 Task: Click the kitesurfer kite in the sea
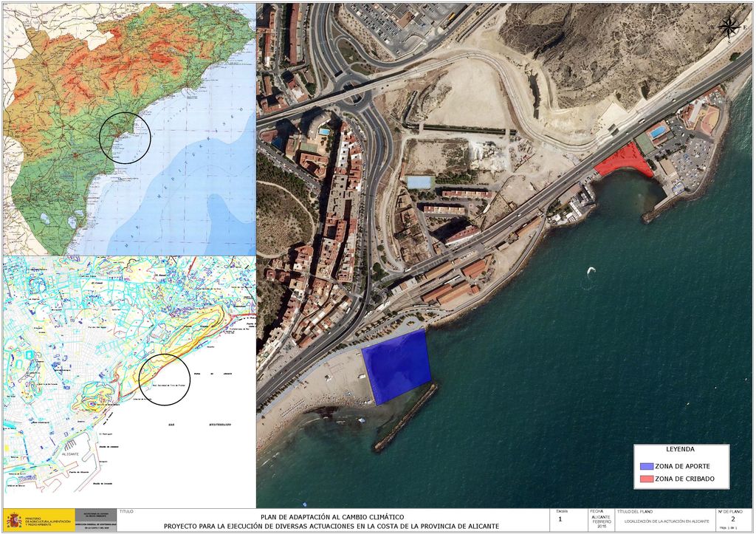(x=590, y=270)
